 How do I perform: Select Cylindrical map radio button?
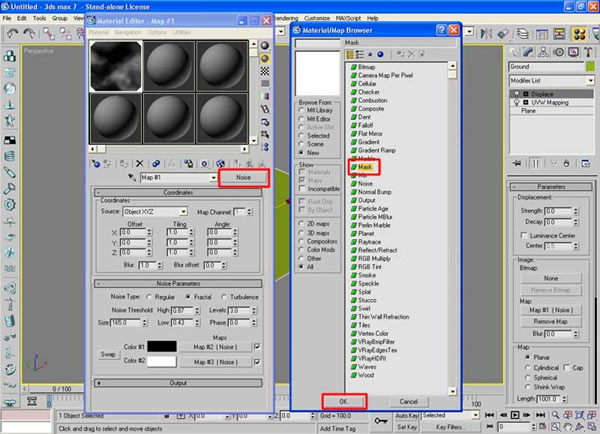pos(528,368)
